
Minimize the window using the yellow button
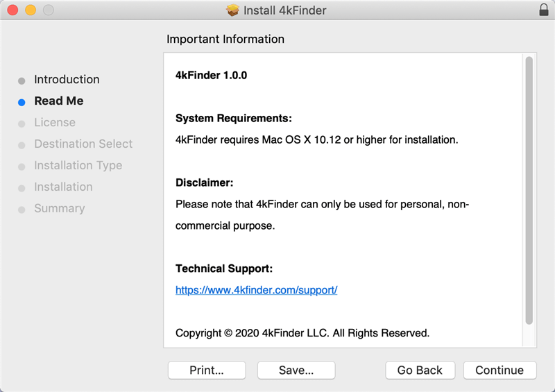(31, 10)
